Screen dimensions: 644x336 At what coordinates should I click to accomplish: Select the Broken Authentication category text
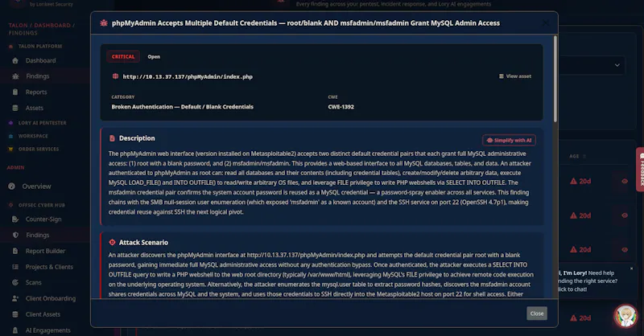(x=183, y=107)
